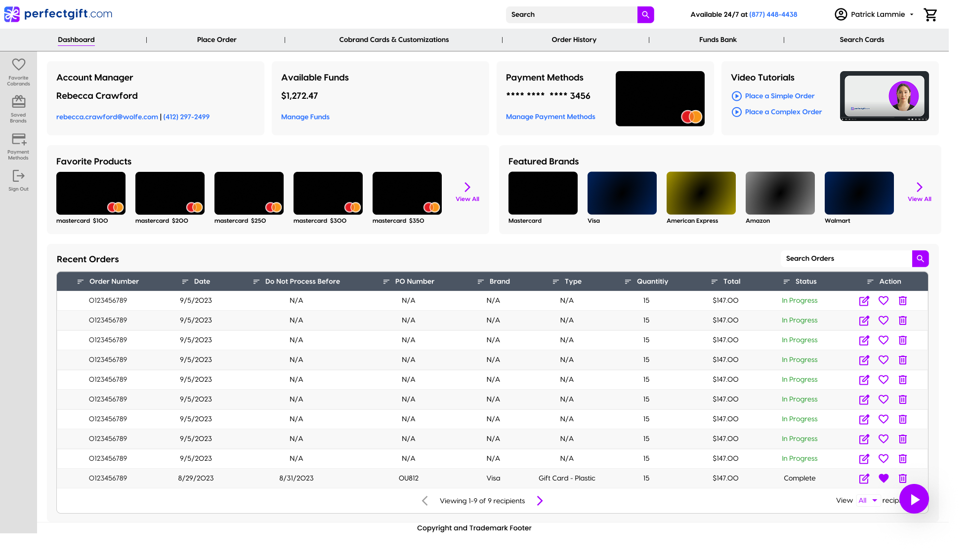This screenshot has width=971, height=560.
Task: Open the shopping cart
Action: point(930,15)
